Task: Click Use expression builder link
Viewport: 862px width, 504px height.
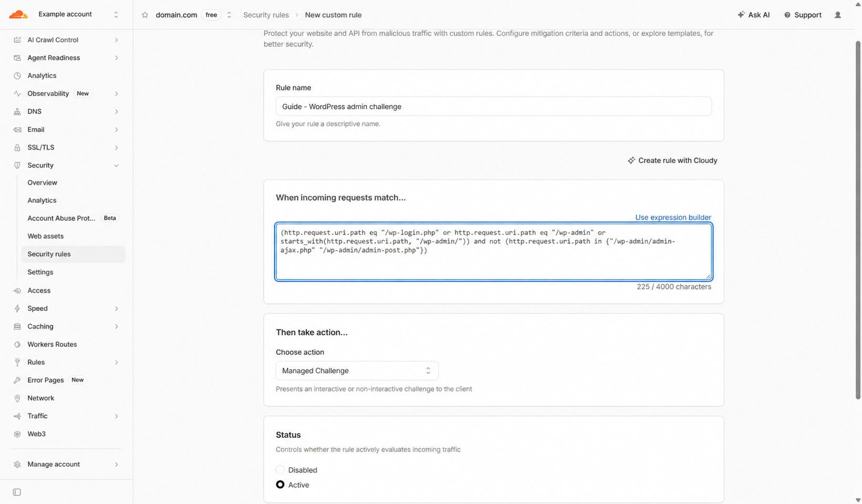Action: (673, 218)
